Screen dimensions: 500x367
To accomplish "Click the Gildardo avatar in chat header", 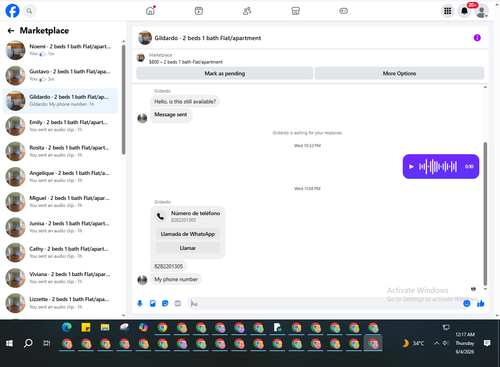I will click(x=145, y=38).
